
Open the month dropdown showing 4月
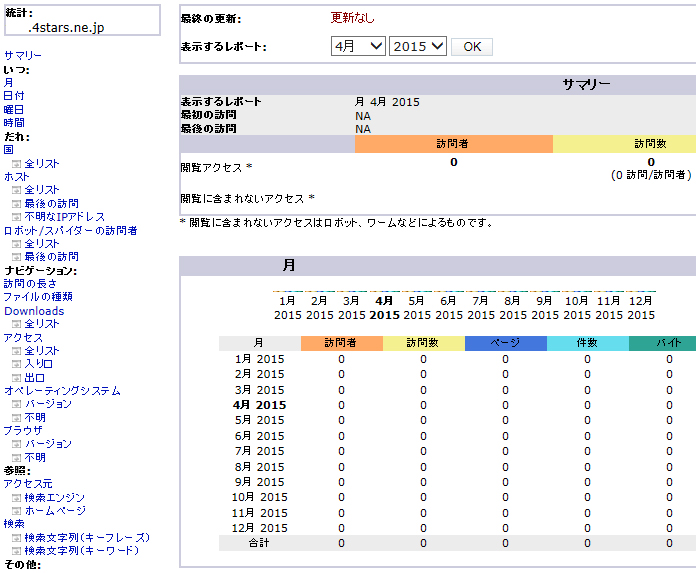357,47
